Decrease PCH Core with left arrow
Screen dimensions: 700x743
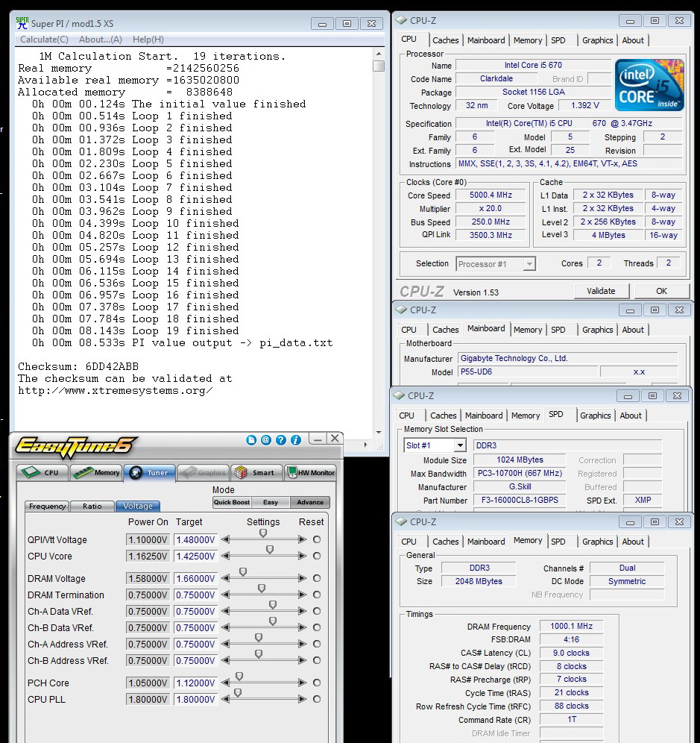pyautogui.click(x=225, y=683)
